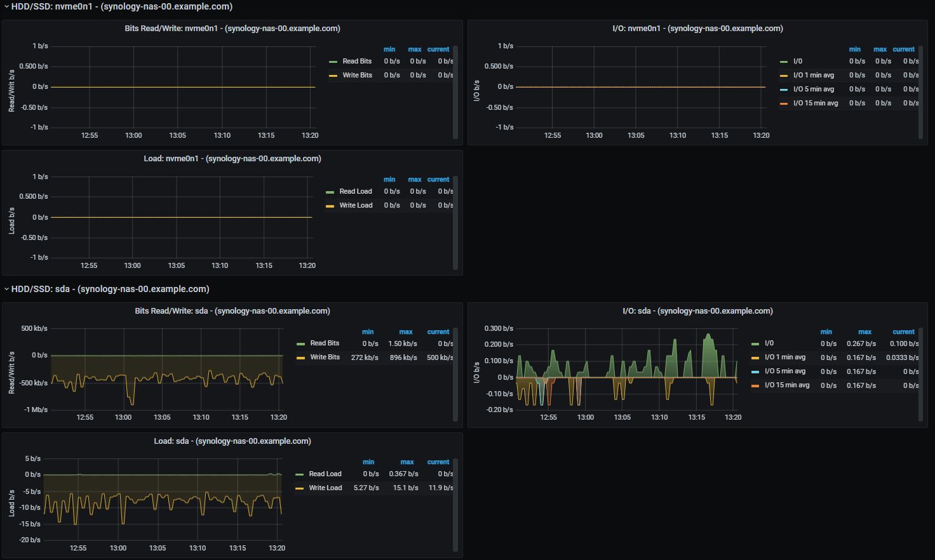Image resolution: width=935 pixels, height=560 pixels.
Task: Sort by 'current' in Load sda legend
Action: pyautogui.click(x=438, y=462)
